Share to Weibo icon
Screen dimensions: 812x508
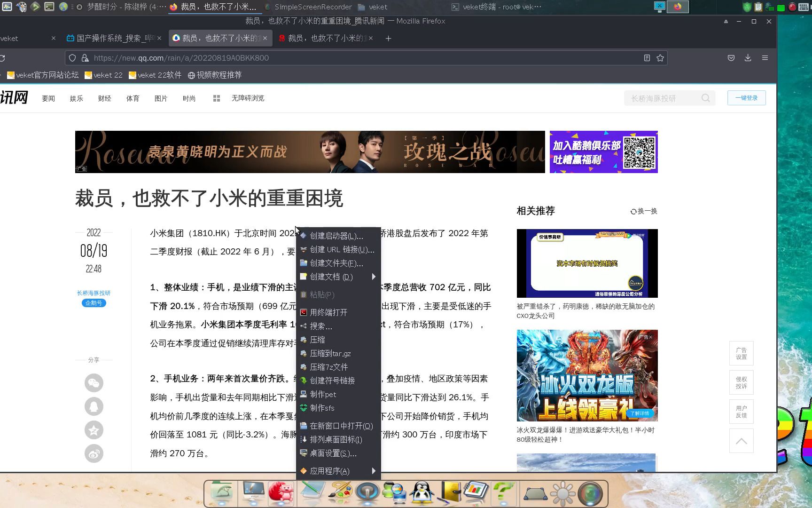pos(94,453)
